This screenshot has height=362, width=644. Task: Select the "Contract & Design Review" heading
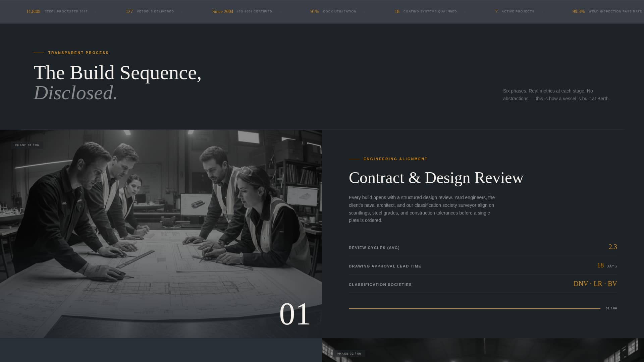436,178
